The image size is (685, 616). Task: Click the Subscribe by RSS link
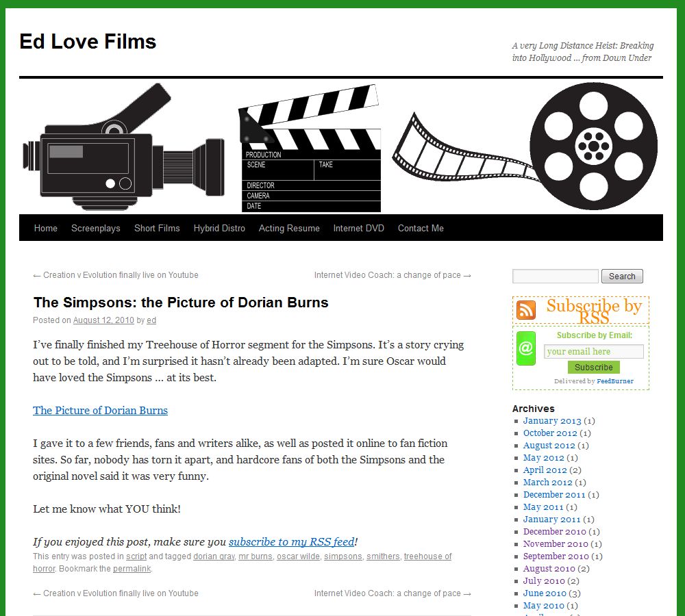pos(594,311)
